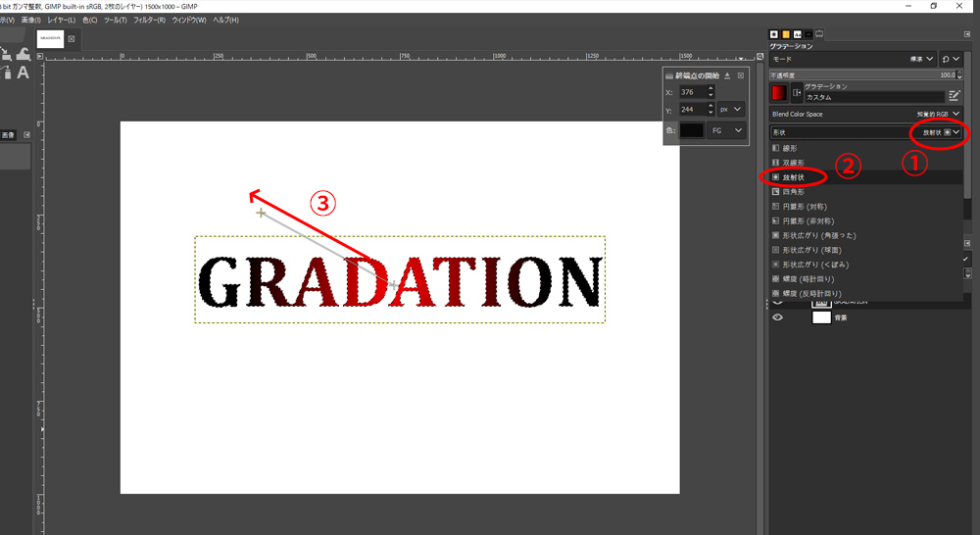Open the レイヤー(L) menu
Viewport: 980px width, 535px height.
(x=61, y=20)
